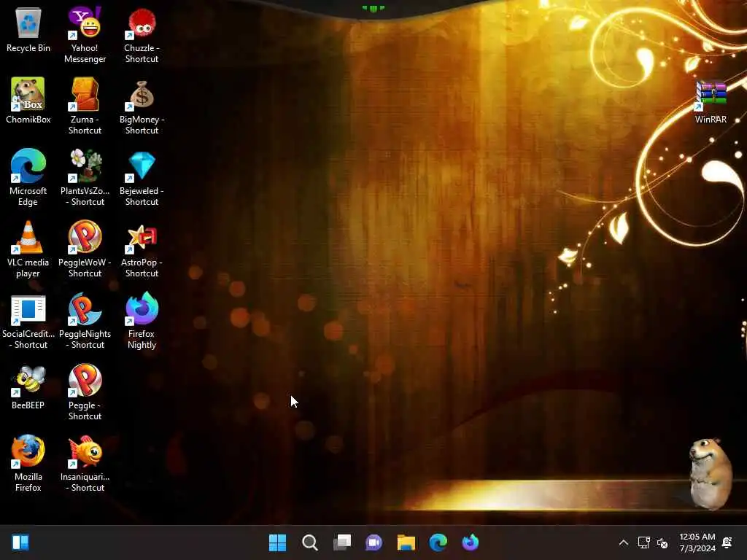Image resolution: width=747 pixels, height=560 pixels.
Task: Select the Insaniquarium shortcut icon
Action: pyautogui.click(x=85, y=464)
